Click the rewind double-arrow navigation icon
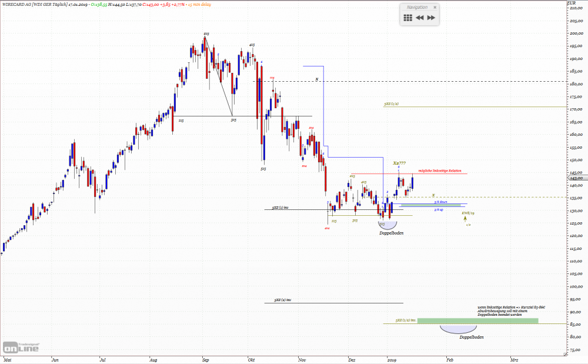 [420, 18]
